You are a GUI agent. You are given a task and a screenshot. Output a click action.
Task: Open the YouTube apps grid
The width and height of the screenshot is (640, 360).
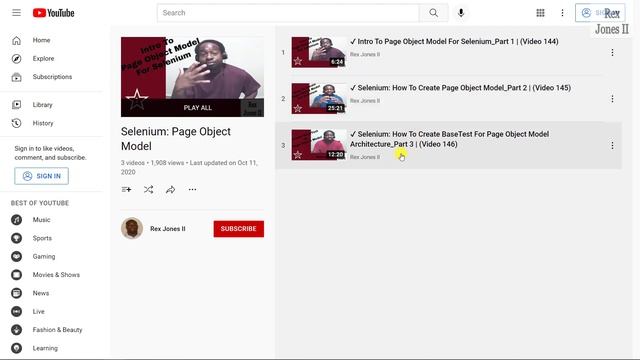pyautogui.click(x=540, y=13)
